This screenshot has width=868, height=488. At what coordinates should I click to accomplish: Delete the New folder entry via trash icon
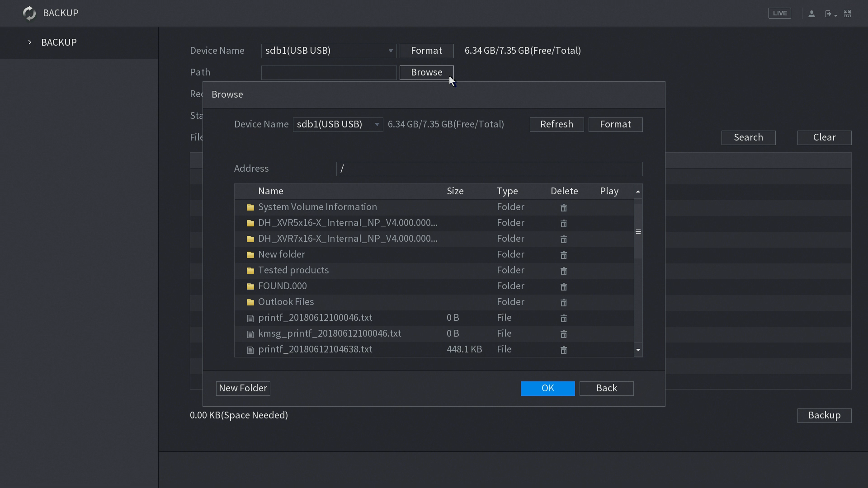(x=563, y=255)
